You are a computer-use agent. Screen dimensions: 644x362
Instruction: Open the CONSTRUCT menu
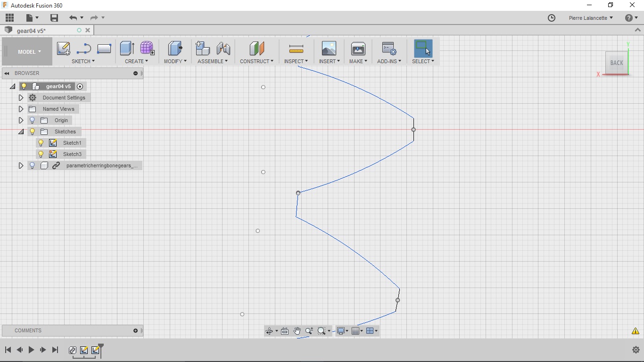point(256,61)
